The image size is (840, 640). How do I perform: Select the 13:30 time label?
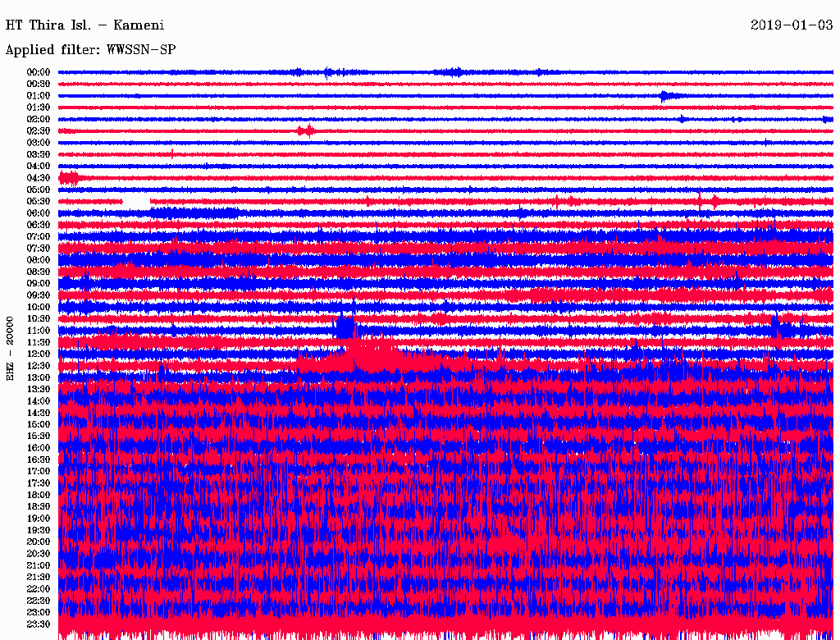(x=39, y=390)
